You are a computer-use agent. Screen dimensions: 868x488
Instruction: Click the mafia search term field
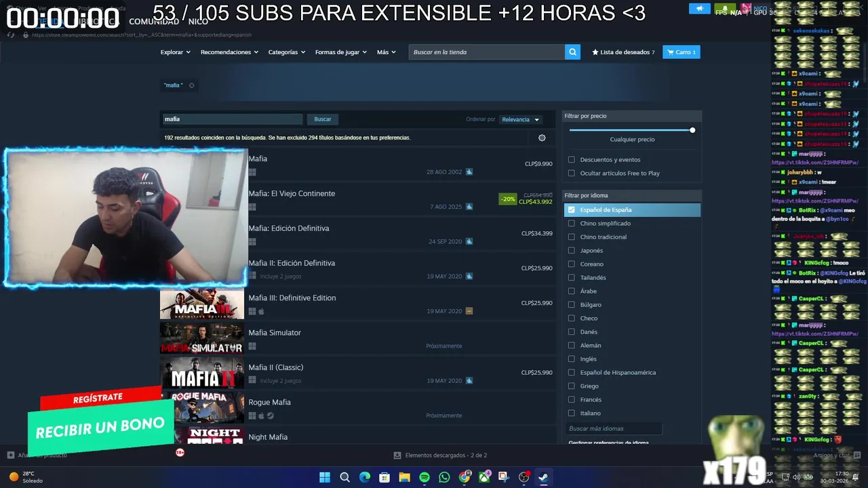(x=232, y=119)
